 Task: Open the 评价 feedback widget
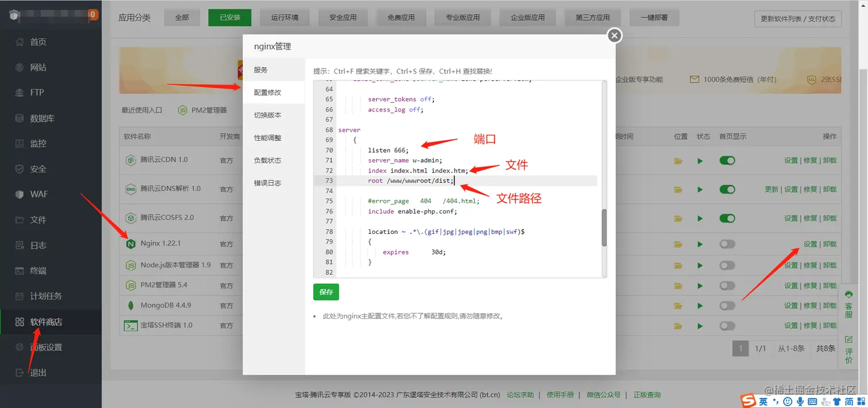coord(848,350)
